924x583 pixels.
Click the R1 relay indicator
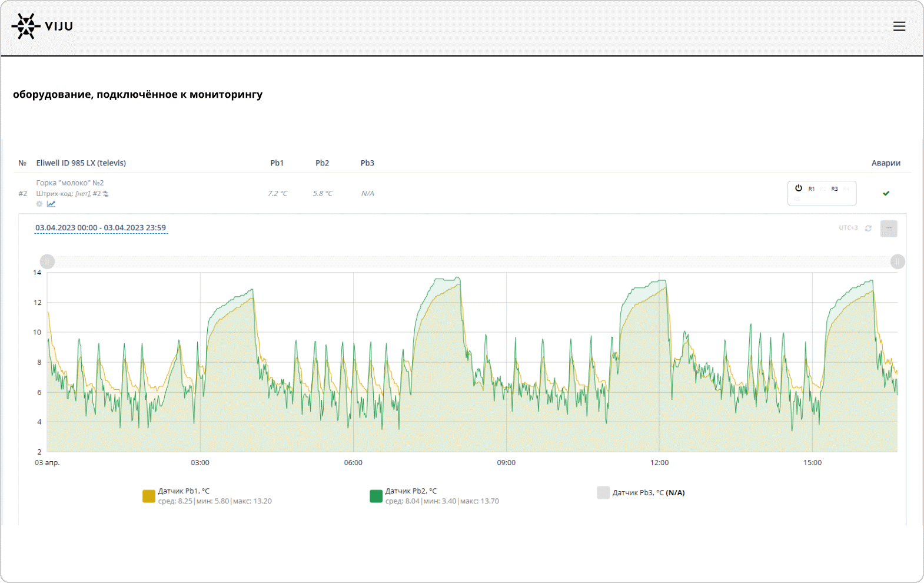[x=812, y=189]
